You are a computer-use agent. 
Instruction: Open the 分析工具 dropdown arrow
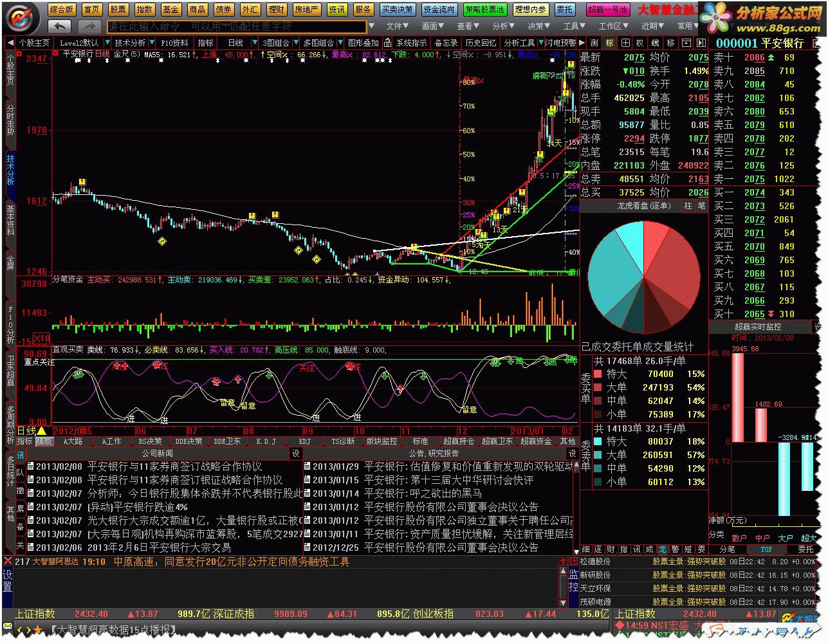pyautogui.click(x=540, y=42)
